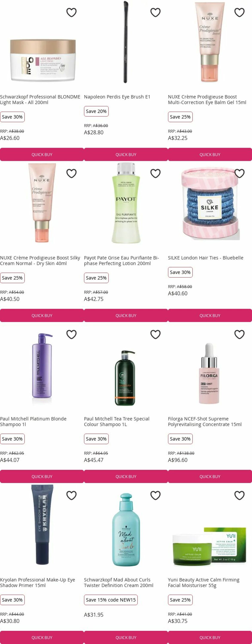The width and height of the screenshot is (252, 644).
Task: Quick buy Kryolan Eye Shadow Primer
Action: [42, 638]
